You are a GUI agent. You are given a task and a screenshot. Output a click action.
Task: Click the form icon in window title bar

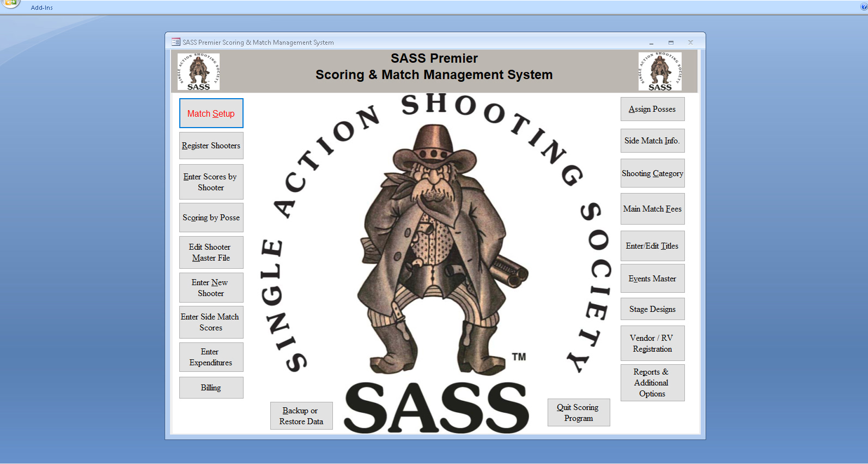click(175, 42)
